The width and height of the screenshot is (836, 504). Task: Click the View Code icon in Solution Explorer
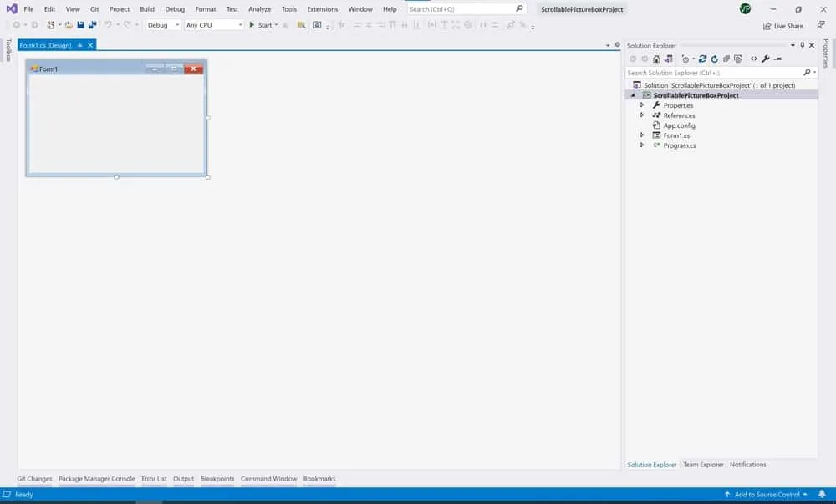754,59
